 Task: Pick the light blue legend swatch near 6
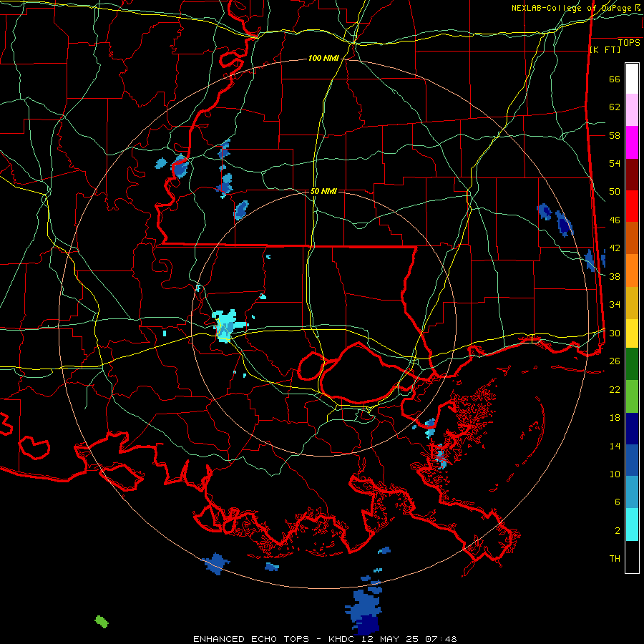click(632, 492)
